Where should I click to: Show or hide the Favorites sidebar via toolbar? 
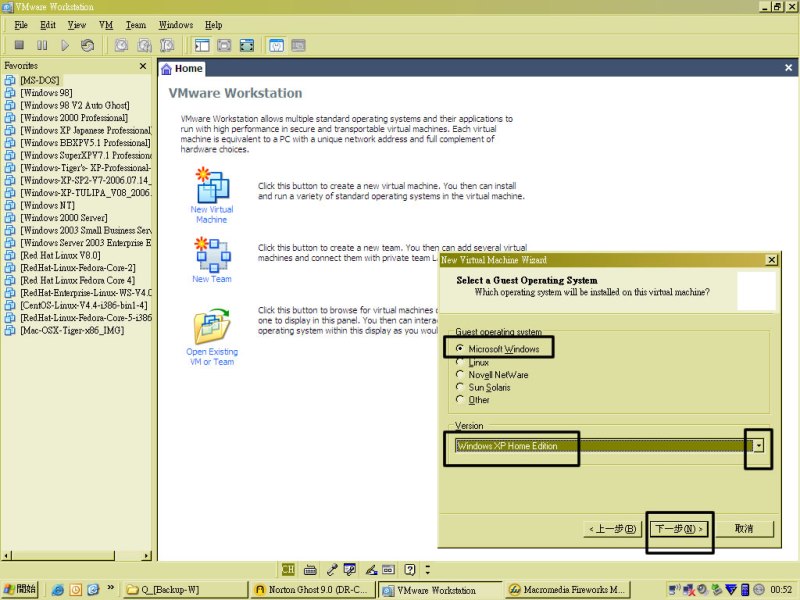pos(202,45)
